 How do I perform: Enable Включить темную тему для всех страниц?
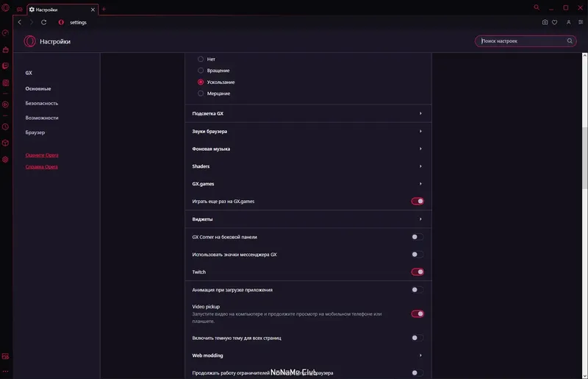pos(417,338)
